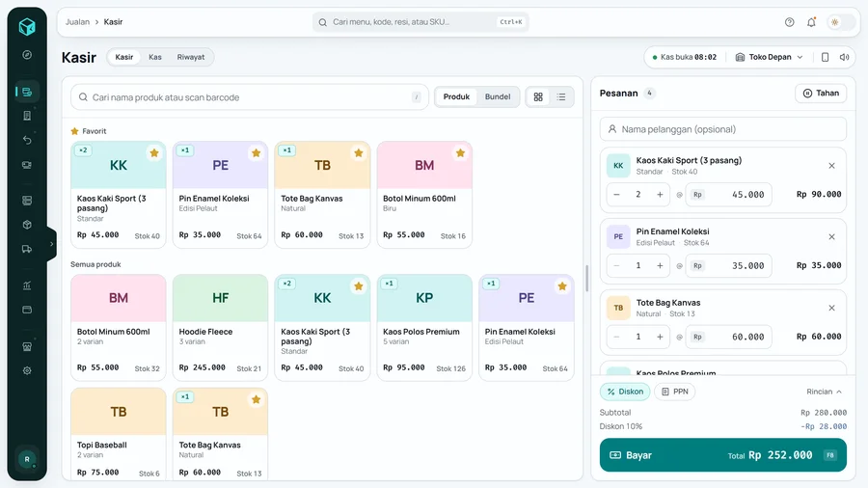Click the customer name field
This screenshot has height=488, width=868.
click(723, 129)
